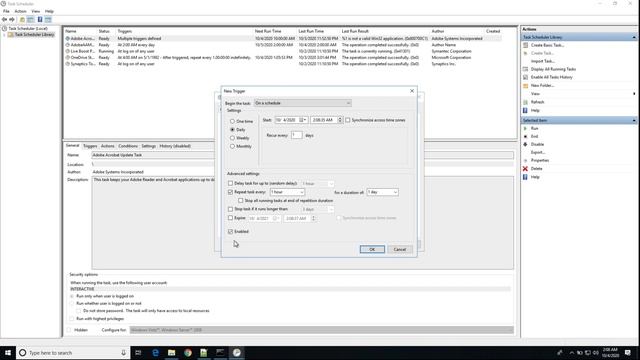The image size is (640, 360).
Task: Click the blue Help toolbar icon
Action: (x=40, y=19)
